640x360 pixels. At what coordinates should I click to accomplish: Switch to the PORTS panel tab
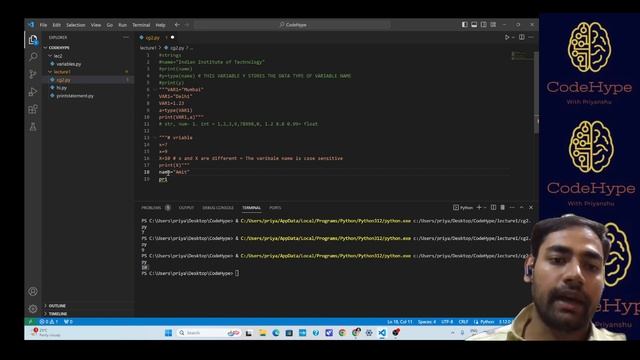(275, 208)
